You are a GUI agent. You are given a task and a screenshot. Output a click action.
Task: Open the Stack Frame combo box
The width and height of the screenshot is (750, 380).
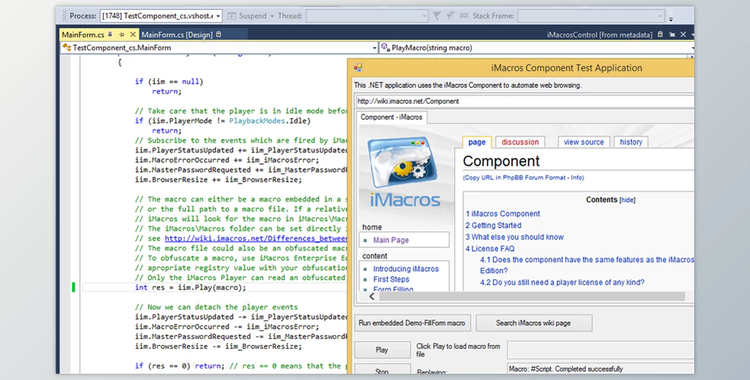pyautogui.click(x=591, y=16)
